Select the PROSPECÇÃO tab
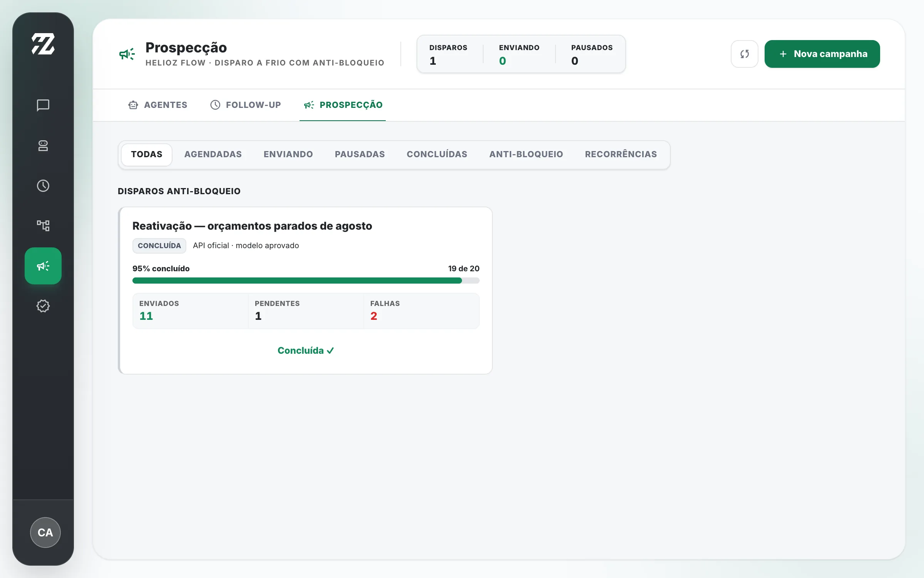Image resolution: width=924 pixels, height=578 pixels. [343, 105]
